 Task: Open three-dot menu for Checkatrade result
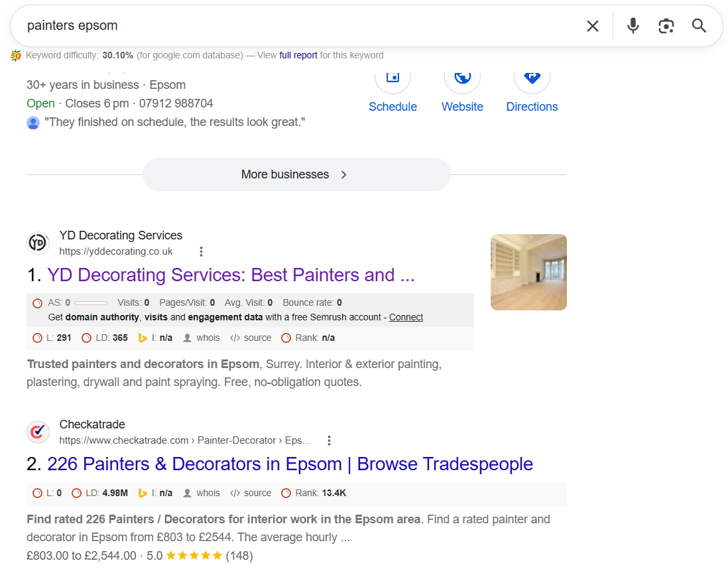(329, 441)
